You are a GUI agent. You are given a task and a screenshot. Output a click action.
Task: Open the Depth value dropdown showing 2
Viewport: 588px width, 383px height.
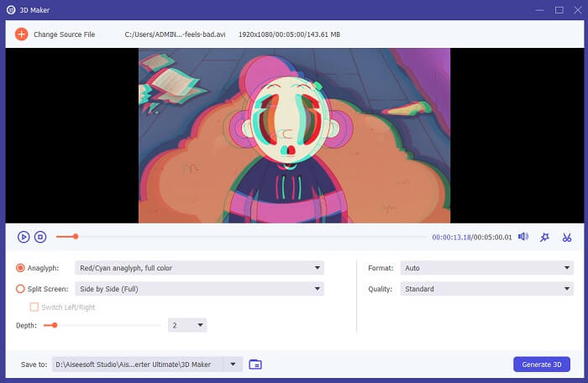coord(187,325)
